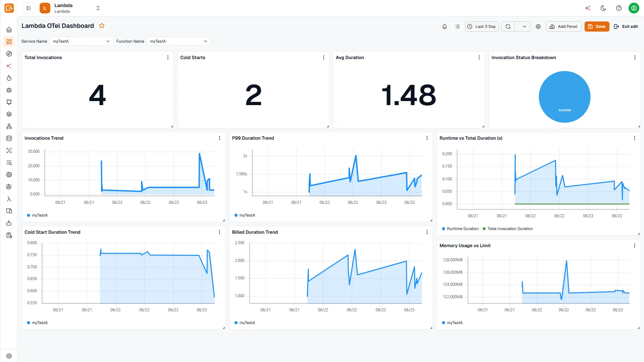Screen dimensions: 644x362
Task: Click the Cold Starts value 2
Action: [253, 95]
